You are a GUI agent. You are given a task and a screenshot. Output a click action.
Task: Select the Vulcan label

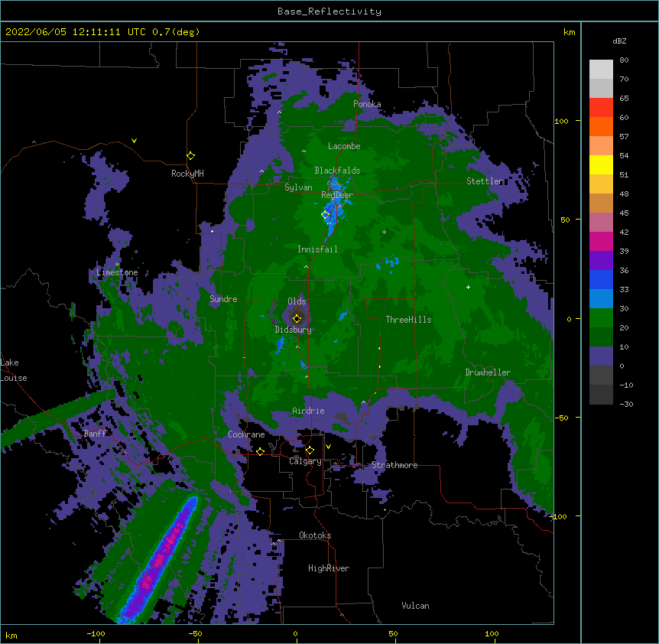coord(415,606)
